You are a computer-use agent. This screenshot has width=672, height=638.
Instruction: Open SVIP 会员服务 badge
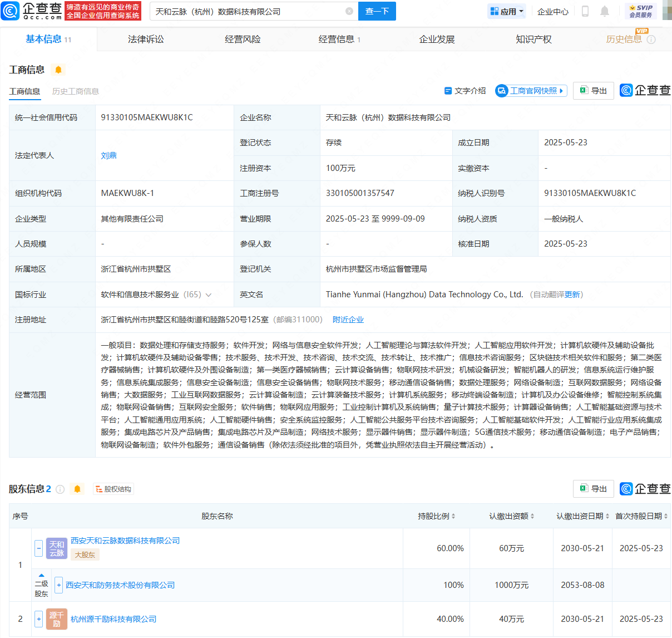(x=641, y=11)
